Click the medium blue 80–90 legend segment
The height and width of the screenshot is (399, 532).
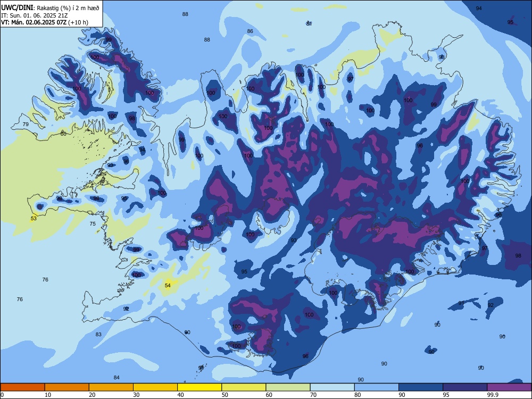(x=376, y=387)
